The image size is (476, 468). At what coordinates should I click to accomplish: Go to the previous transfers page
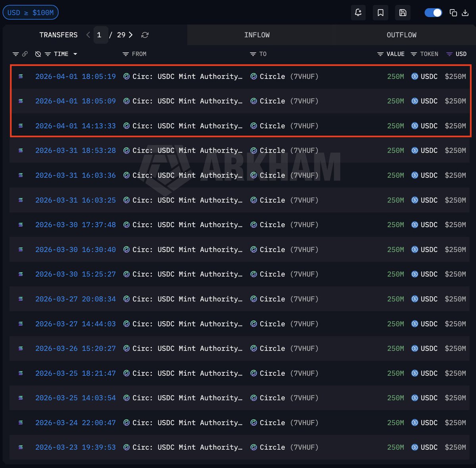click(88, 35)
